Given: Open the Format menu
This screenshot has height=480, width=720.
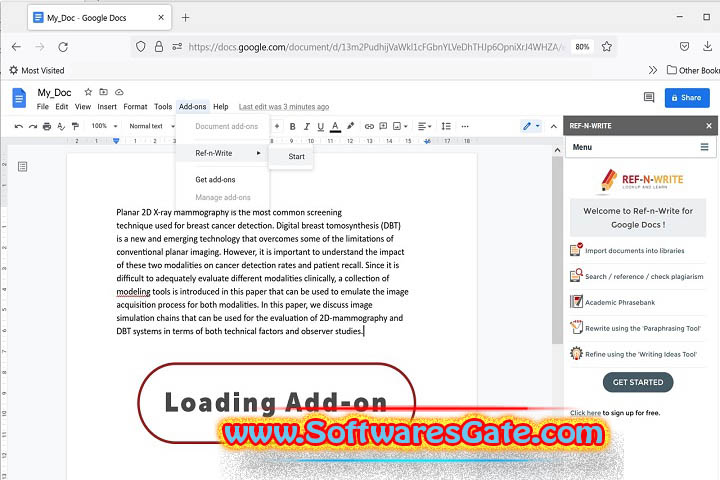Looking at the screenshot, I should (x=135, y=107).
